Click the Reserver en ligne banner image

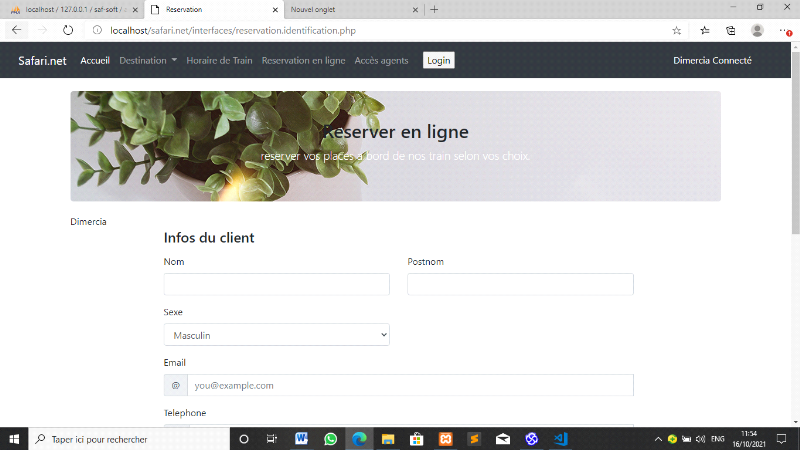395,146
